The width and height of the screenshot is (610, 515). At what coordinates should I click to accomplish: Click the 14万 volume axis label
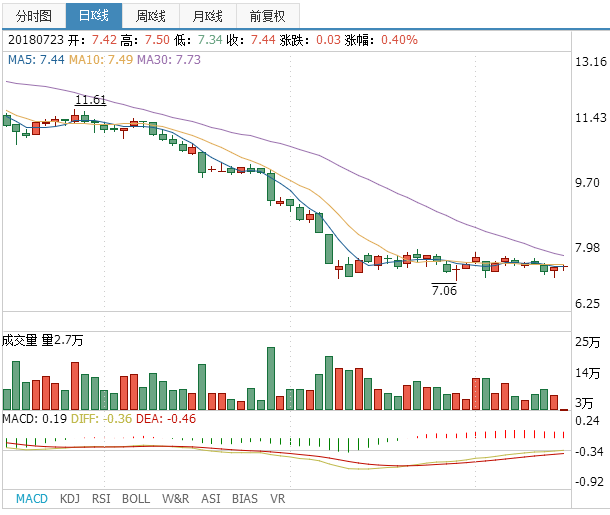click(x=587, y=373)
